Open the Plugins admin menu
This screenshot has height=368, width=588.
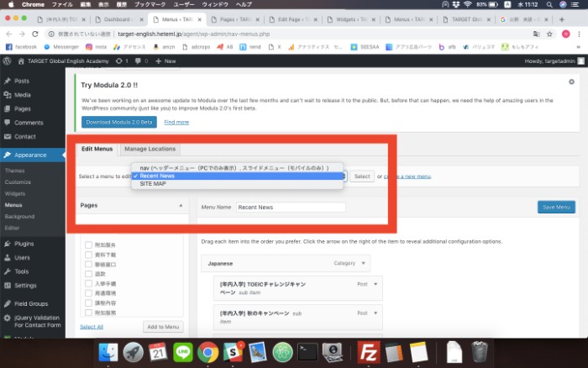point(24,244)
